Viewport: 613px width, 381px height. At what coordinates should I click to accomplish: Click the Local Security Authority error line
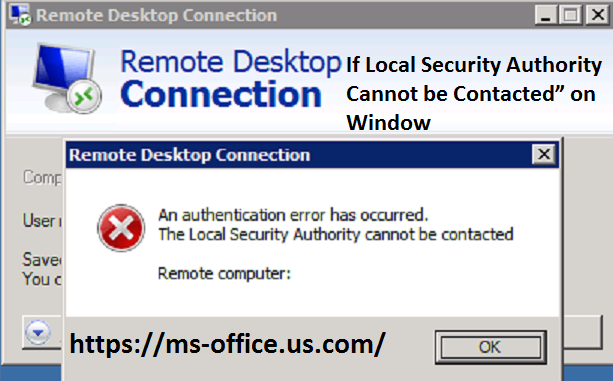point(335,234)
